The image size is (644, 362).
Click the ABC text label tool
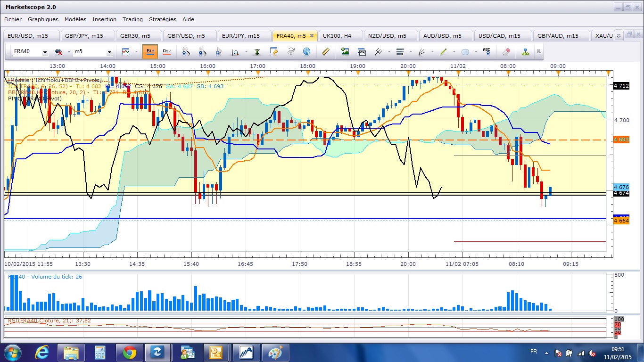pyautogui.click(x=486, y=51)
